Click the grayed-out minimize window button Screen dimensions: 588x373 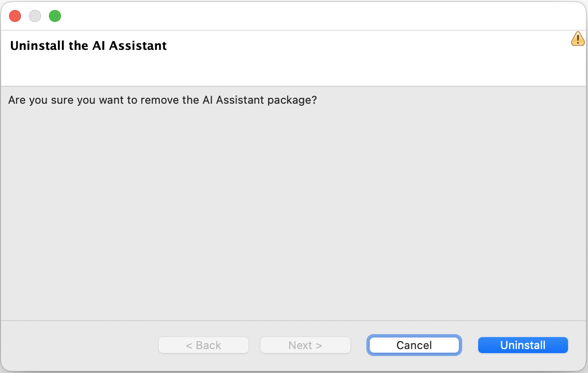click(x=35, y=16)
